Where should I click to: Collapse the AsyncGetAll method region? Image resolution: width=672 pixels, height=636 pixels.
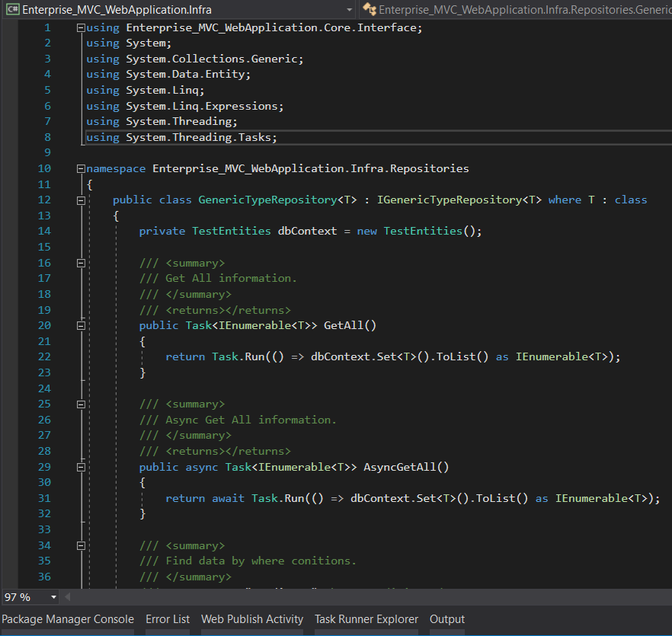pos(81,466)
